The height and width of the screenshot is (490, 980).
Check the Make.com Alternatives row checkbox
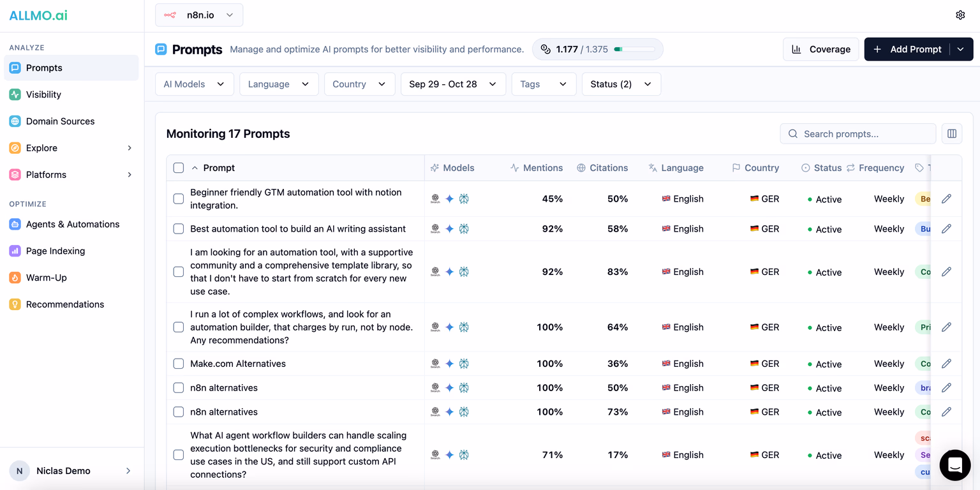pyautogui.click(x=179, y=364)
